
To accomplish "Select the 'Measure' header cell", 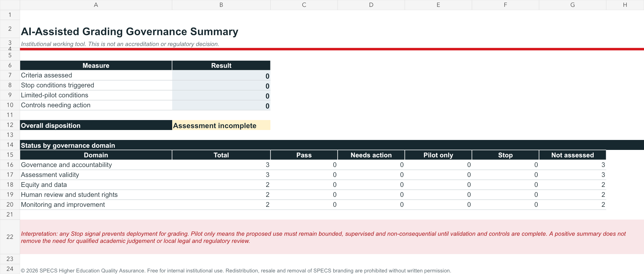I will click(x=96, y=65).
